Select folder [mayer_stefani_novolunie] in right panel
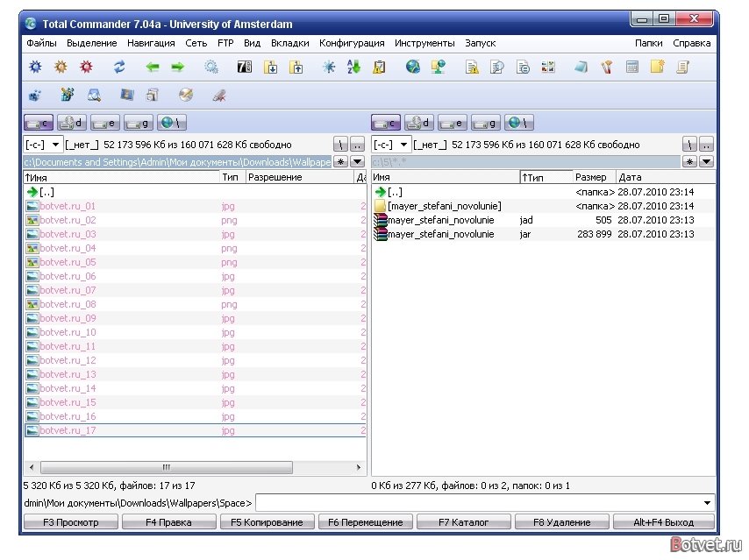This screenshot has height=560, width=749. point(544,206)
